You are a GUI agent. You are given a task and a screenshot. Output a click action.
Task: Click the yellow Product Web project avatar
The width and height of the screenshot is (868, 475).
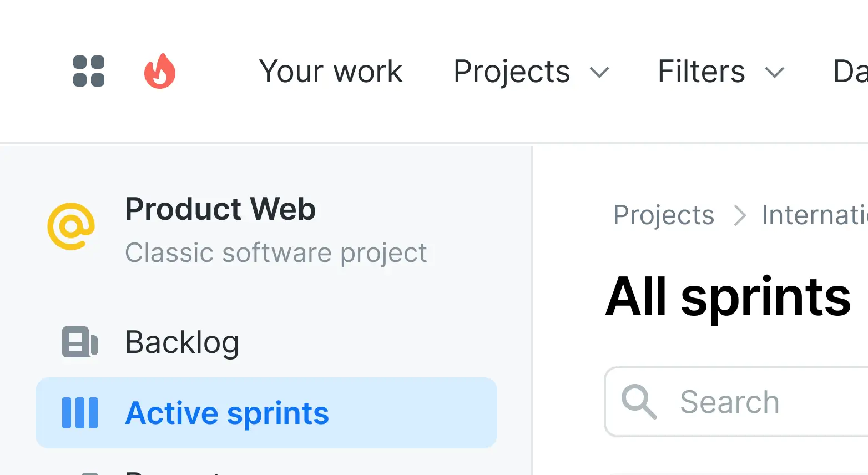click(x=71, y=226)
